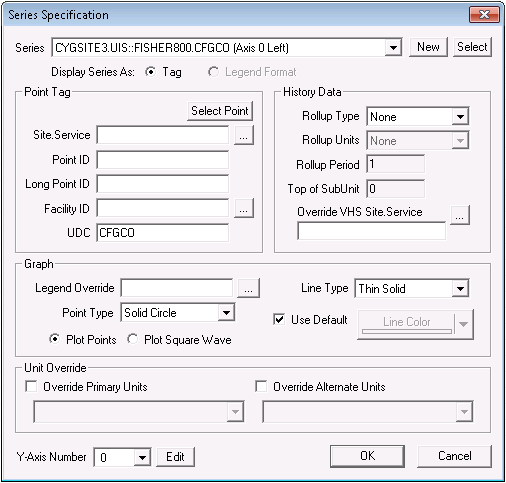Image resolution: width=506 pixels, height=483 pixels.
Task: Open the Rollup Units dropdown
Action: point(460,141)
